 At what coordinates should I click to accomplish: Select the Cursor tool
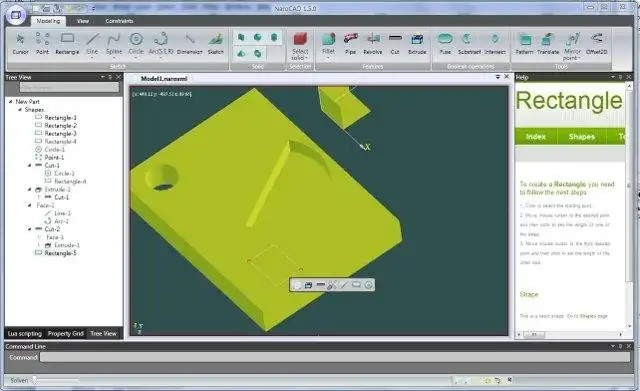[20, 44]
